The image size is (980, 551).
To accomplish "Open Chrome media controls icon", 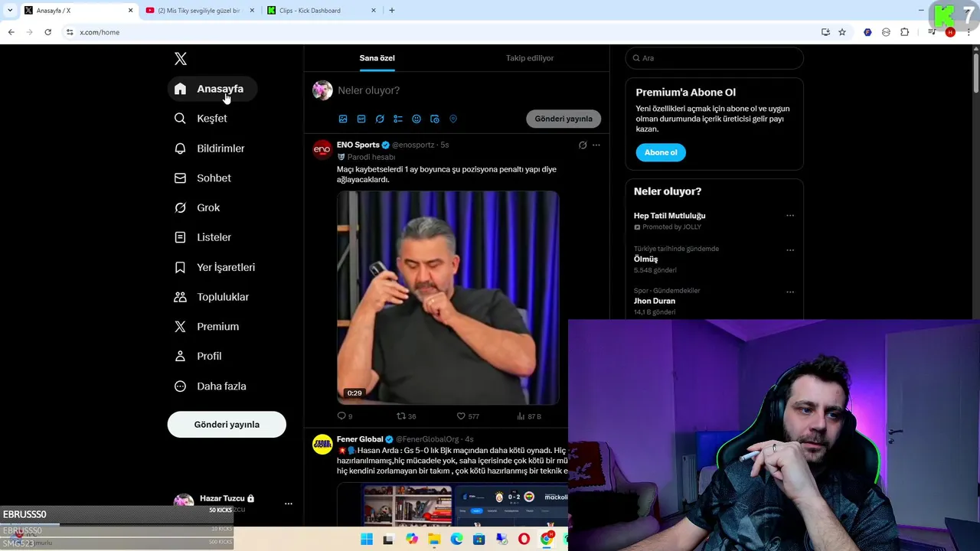I will (x=932, y=32).
